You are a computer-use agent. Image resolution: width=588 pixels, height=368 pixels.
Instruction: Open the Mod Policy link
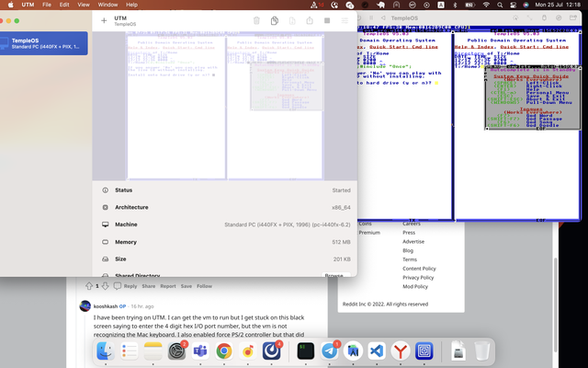point(415,286)
